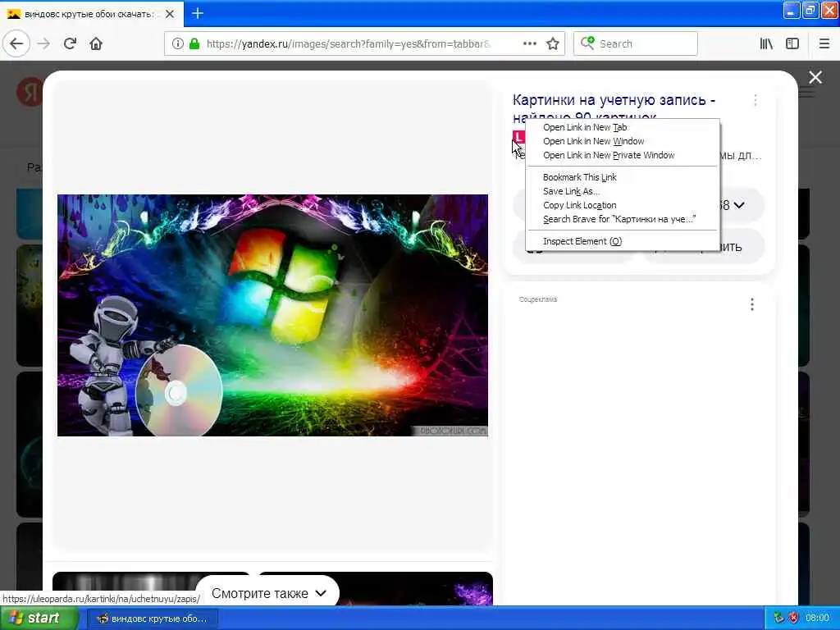Click the address bar URL field
The image size is (840, 630).
[348, 43]
